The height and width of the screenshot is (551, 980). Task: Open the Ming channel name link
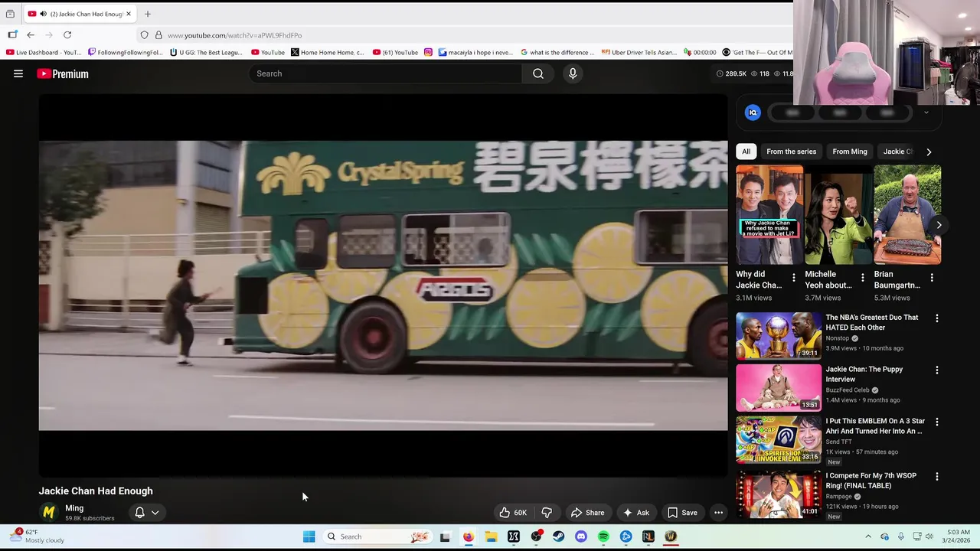pyautogui.click(x=74, y=508)
